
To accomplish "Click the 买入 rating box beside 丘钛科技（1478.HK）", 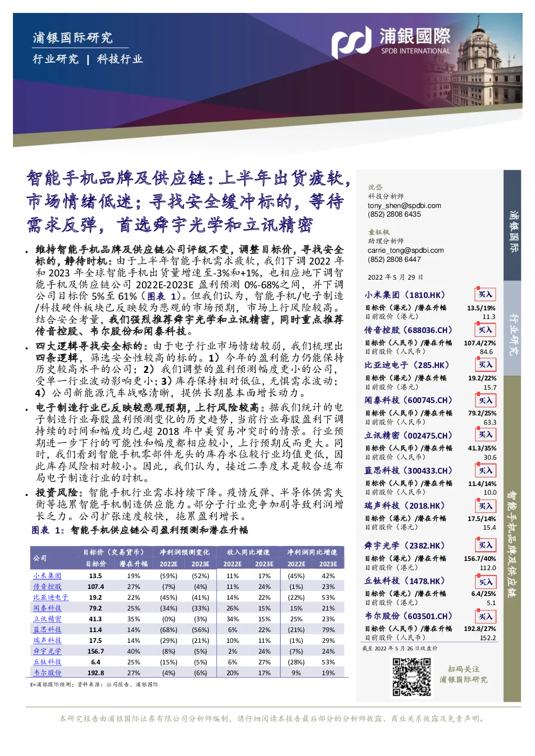I will tap(485, 582).
